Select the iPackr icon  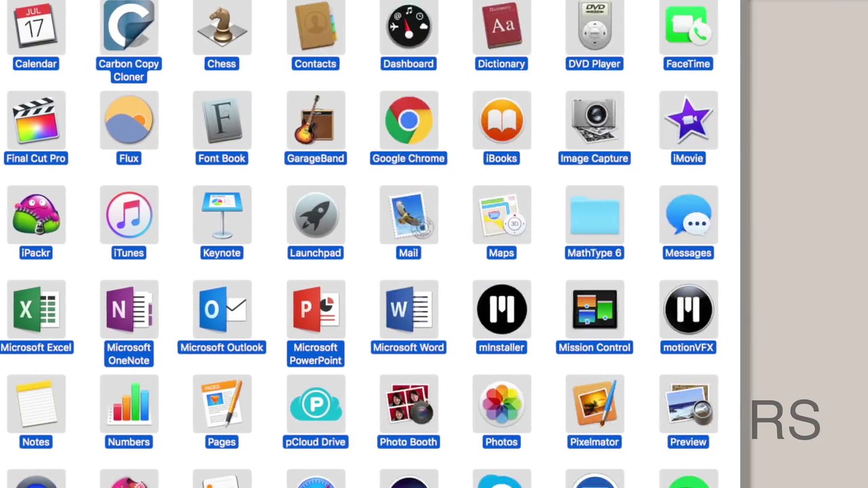tap(36, 214)
